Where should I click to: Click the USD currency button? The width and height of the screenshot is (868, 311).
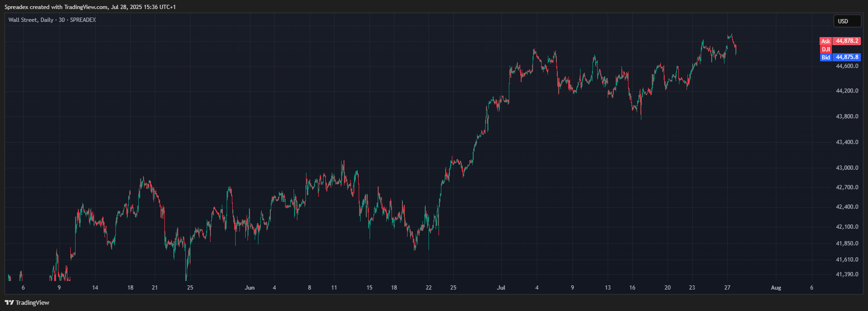tap(847, 21)
